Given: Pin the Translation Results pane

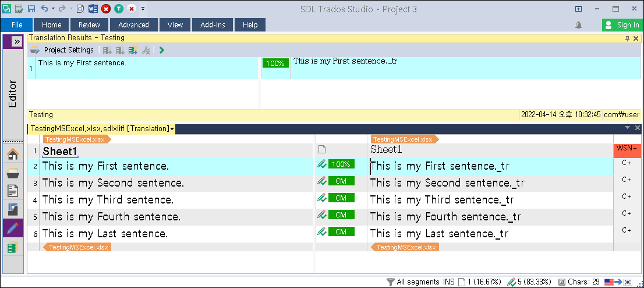Looking at the screenshot, I should (x=627, y=38).
